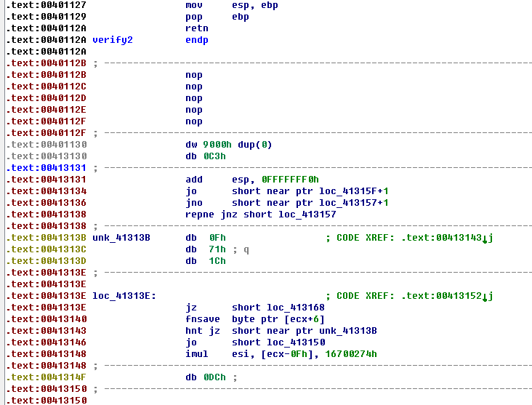Image resolution: width=532 pixels, height=405 pixels.
Task: Click the jno operand loc_413157+1
Action: click(353, 203)
